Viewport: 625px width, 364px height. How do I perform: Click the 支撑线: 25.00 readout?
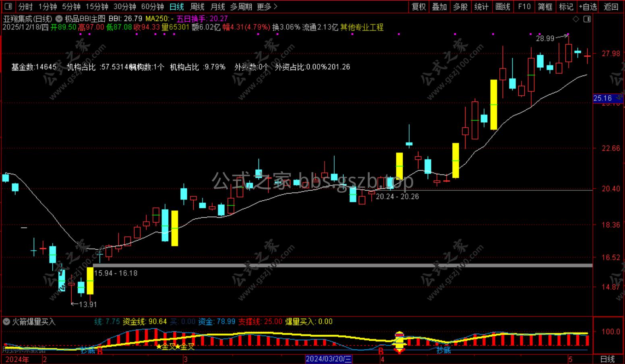260,322
